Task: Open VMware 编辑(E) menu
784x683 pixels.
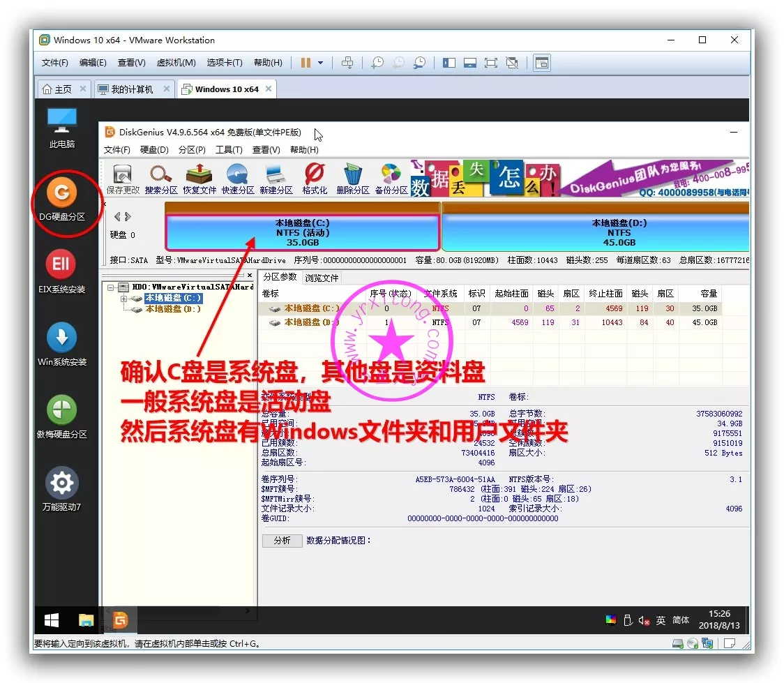Action: [x=93, y=63]
